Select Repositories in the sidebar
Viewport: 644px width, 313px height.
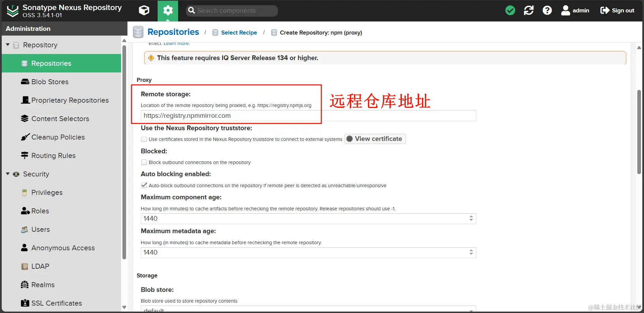[x=61, y=63]
